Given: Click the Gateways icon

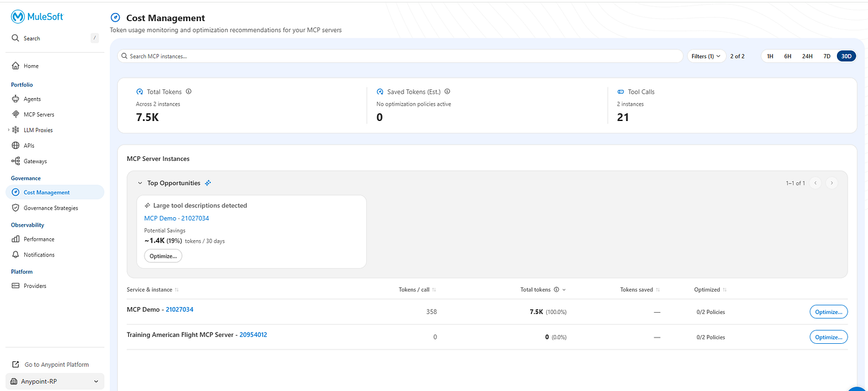Looking at the screenshot, I should (x=16, y=161).
